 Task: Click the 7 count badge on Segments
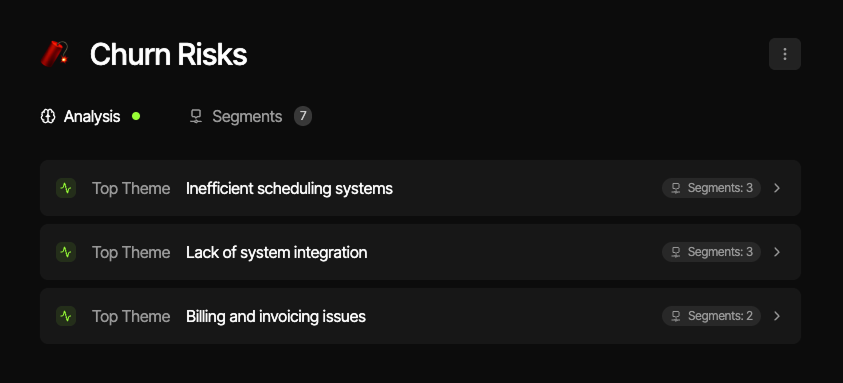click(303, 116)
